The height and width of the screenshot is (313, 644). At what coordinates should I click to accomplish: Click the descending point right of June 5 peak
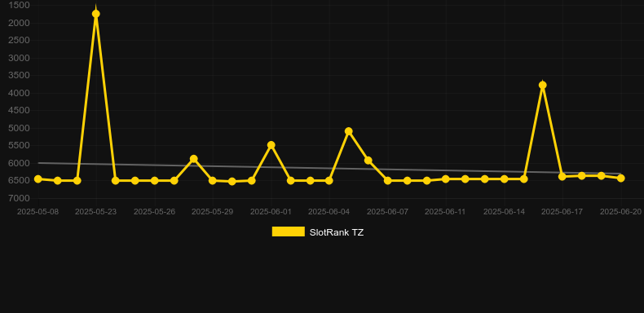point(368,161)
